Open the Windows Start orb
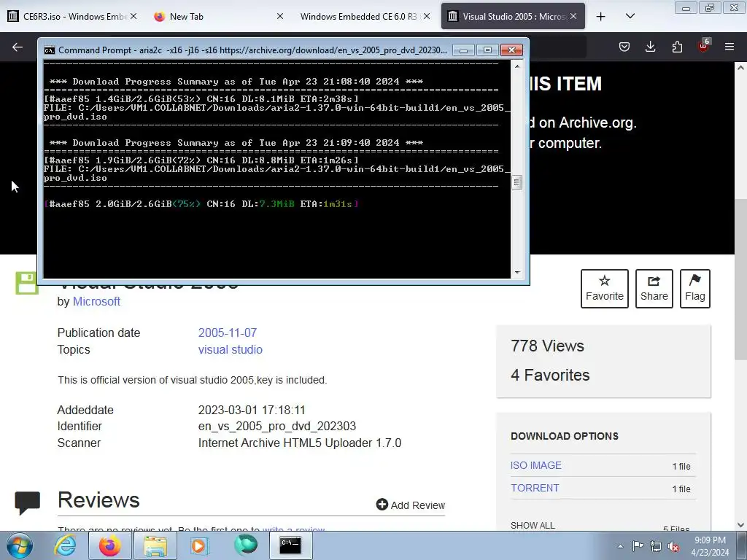Image resolution: width=747 pixels, height=560 pixels. (x=20, y=545)
